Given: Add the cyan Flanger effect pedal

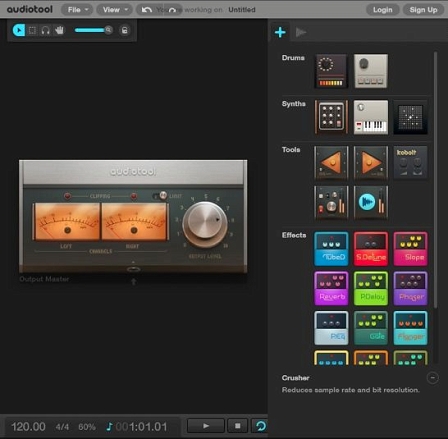Looking at the screenshot, I should [410, 328].
